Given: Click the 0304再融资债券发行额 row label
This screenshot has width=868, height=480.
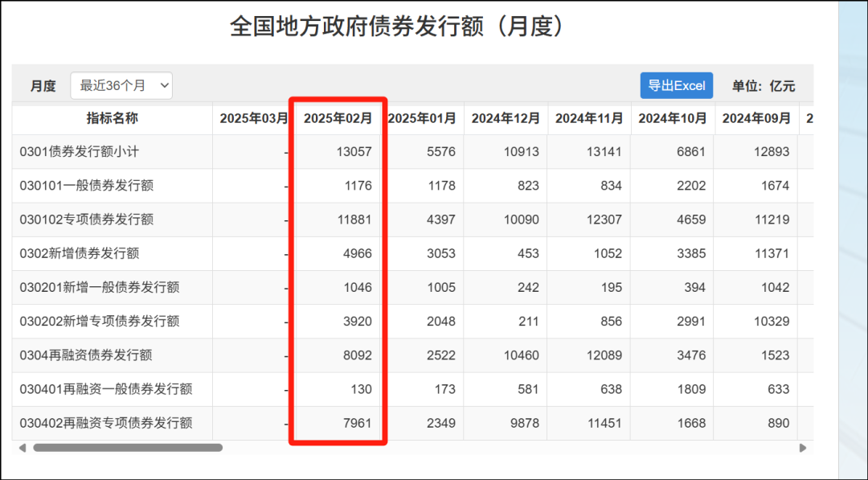Looking at the screenshot, I should pyautogui.click(x=86, y=355).
